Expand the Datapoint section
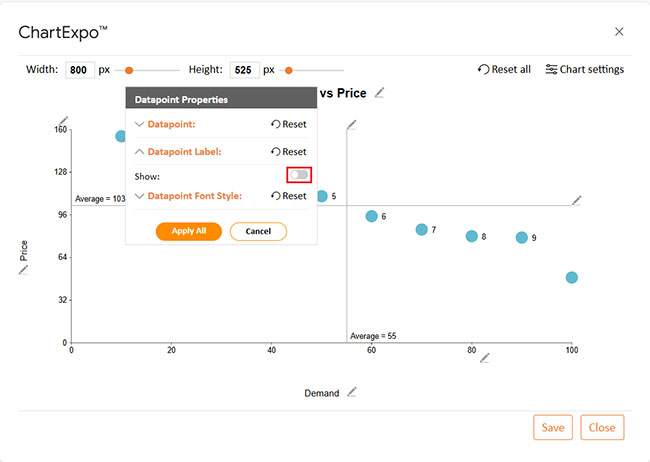Screen dimensions: 650x462 tap(140, 124)
